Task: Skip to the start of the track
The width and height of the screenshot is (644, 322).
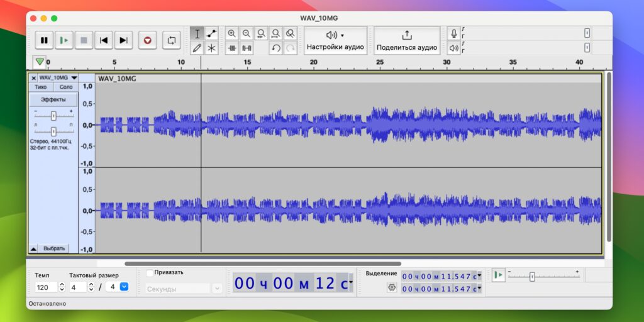Action: pyautogui.click(x=104, y=40)
